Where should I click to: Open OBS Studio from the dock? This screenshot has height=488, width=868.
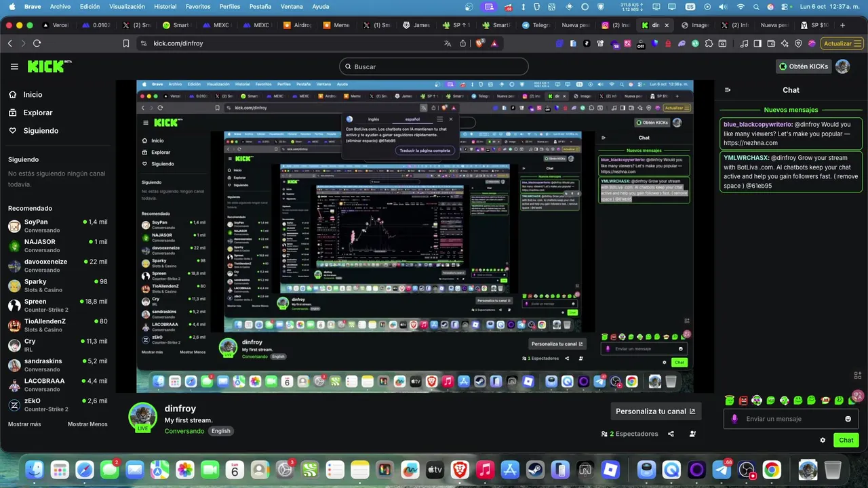pos(747,469)
